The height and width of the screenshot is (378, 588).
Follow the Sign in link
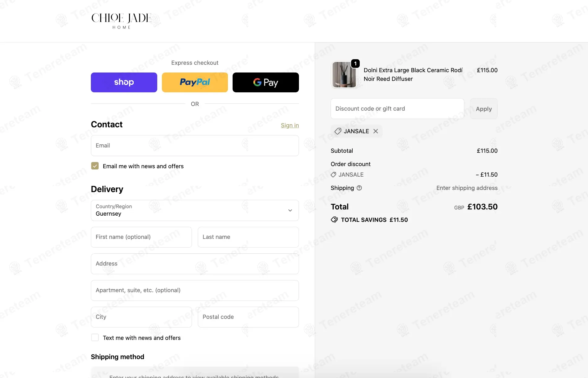[290, 125]
